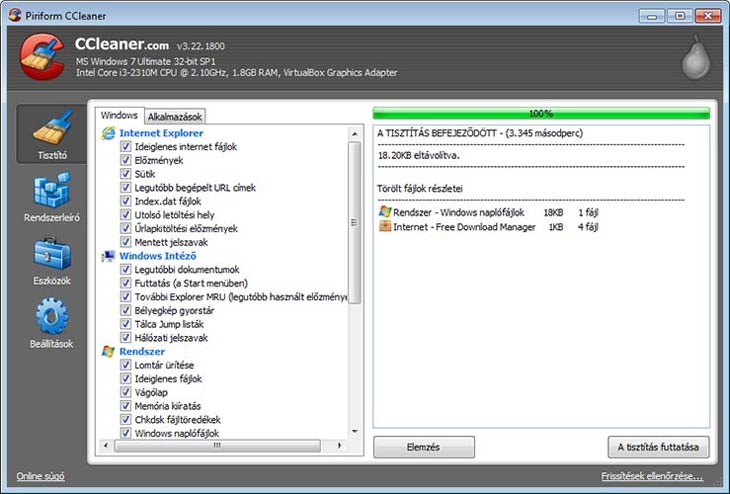Image resolution: width=730 pixels, height=494 pixels.
Task: Open the Beállítások settings gear icon
Action: click(x=52, y=316)
